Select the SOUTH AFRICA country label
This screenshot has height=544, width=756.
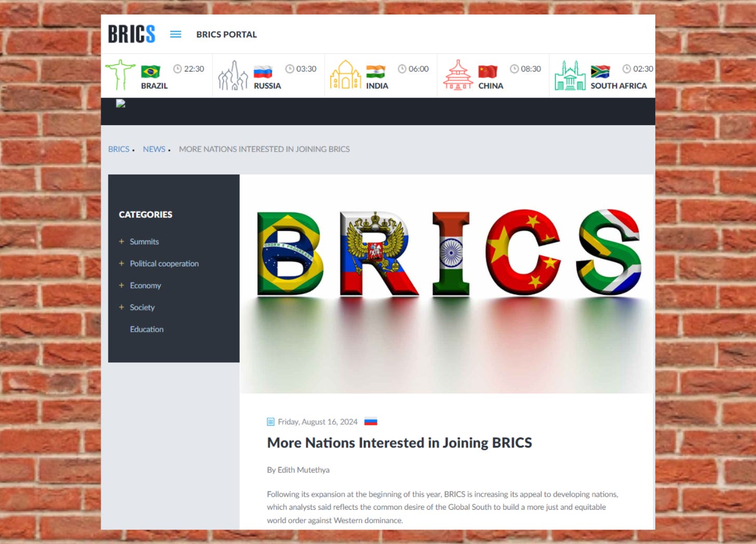tap(618, 86)
